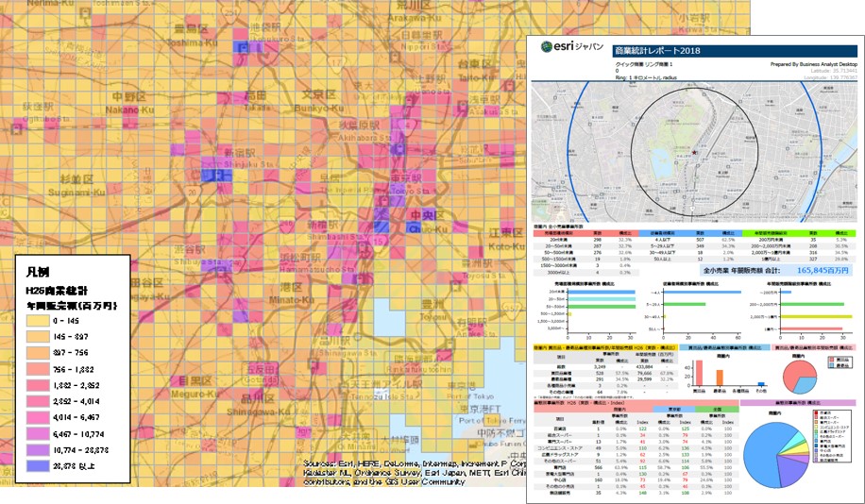Click the Bunkyo-Ku district label
865x504 pixels.
pos(318,109)
